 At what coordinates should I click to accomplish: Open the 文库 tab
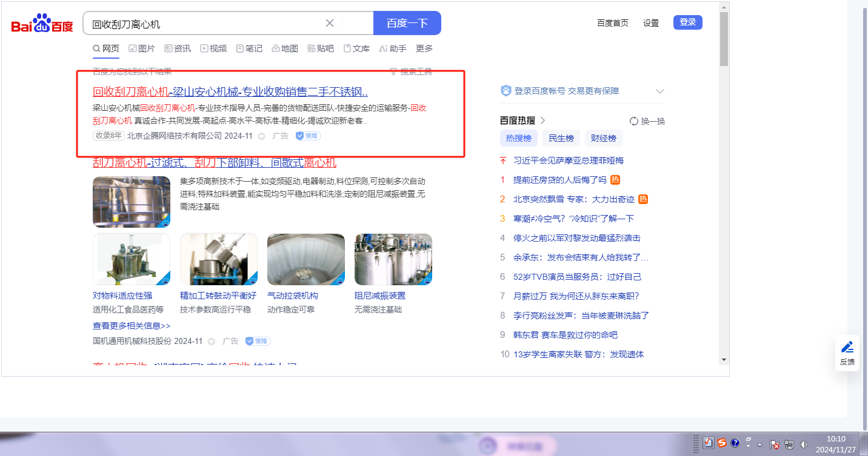click(x=356, y=48)
